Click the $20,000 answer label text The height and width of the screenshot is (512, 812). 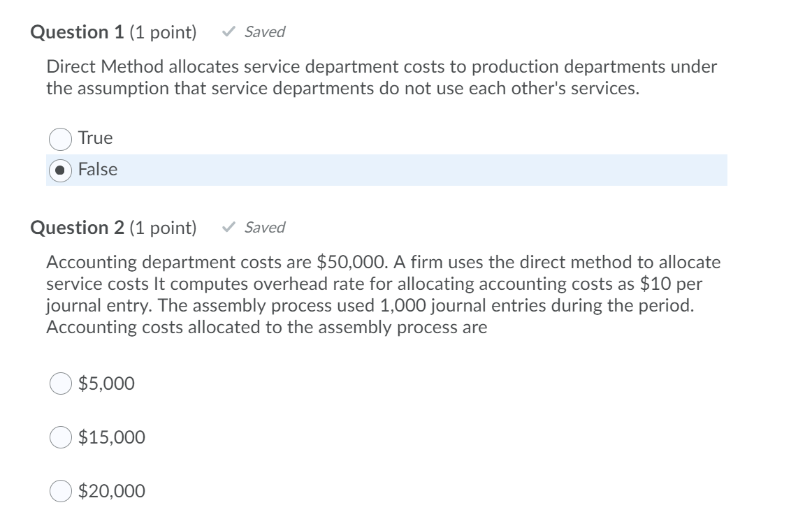coord(113,491)
